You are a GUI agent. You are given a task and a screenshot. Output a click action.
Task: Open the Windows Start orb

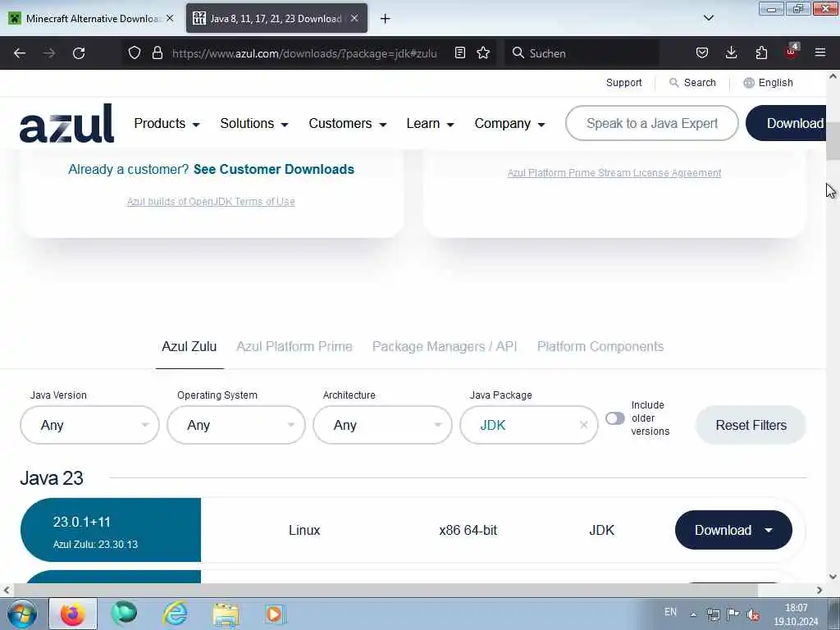click(x=22, y=614)
